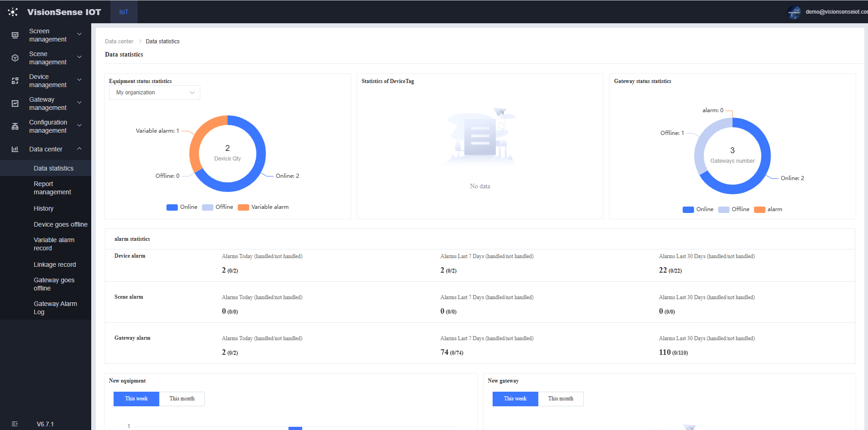Click the orange Variable alarm donut segment
This screenshot has width=868, height=430.
pos(197,137)
